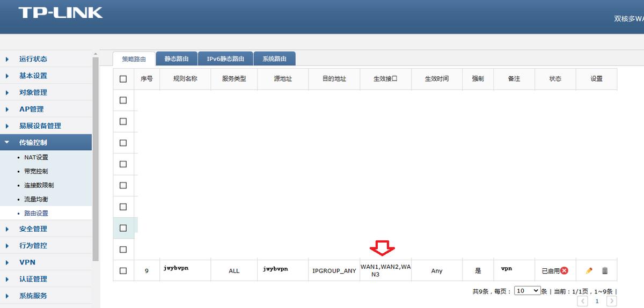Switch to the 策略路由 tab
Viewport: 644px width, 308px height.
coord(134,58)
